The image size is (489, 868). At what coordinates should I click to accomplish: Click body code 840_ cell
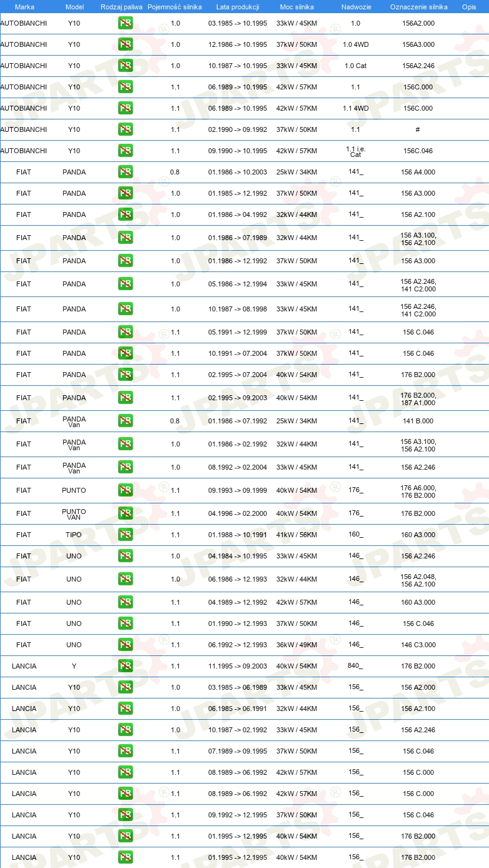pyautogui.click(x=355, y=666)
